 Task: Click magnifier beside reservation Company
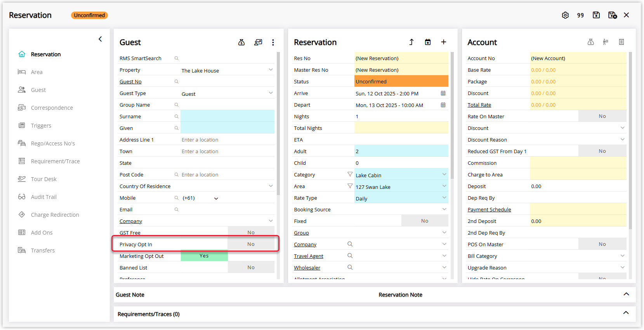click(x=350, y=244)
